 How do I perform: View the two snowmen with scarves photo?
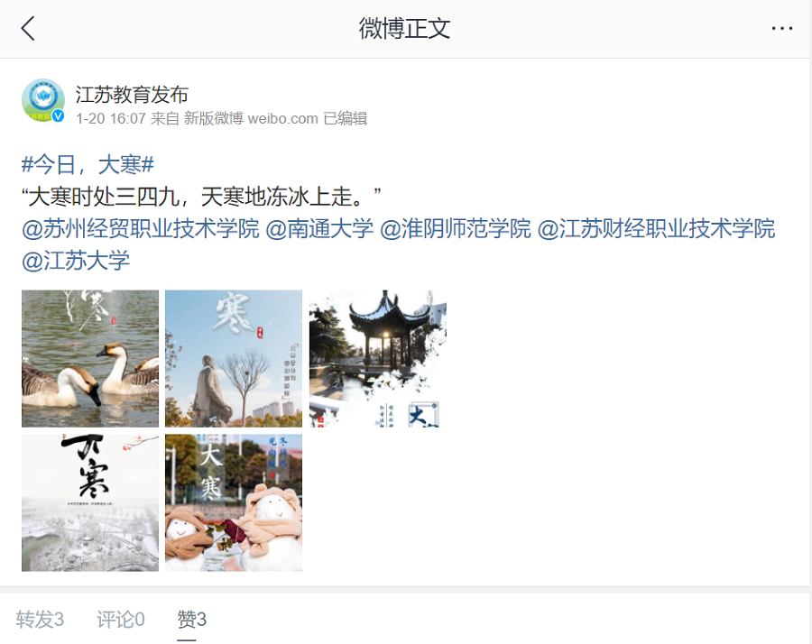tap(234, 502)
